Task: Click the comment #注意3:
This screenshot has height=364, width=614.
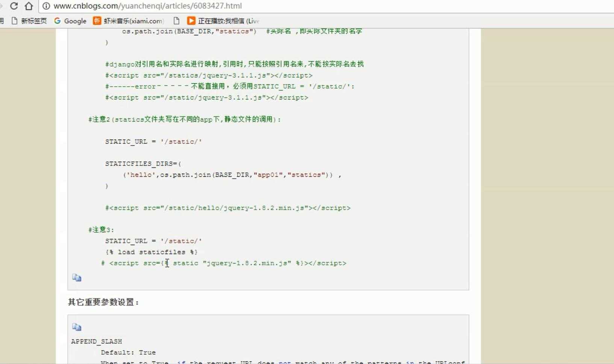Action: [101, 230]
